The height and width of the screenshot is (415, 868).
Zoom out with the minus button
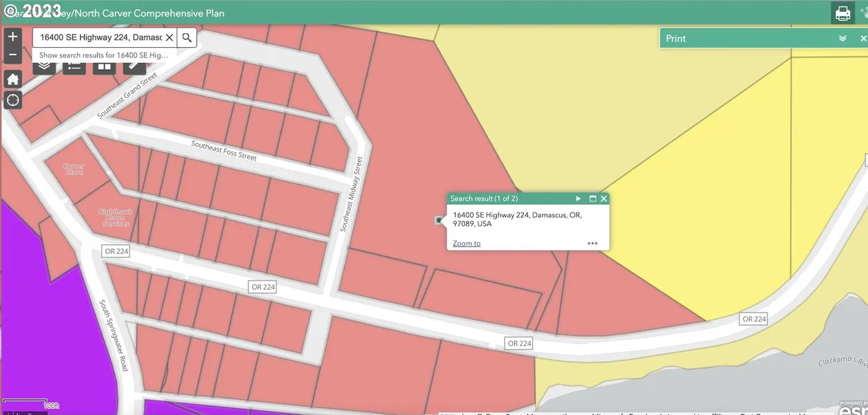[13, 55]
